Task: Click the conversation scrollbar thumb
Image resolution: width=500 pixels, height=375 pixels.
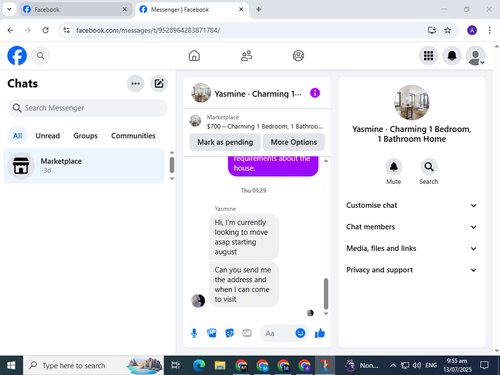Action: (326, 294)
